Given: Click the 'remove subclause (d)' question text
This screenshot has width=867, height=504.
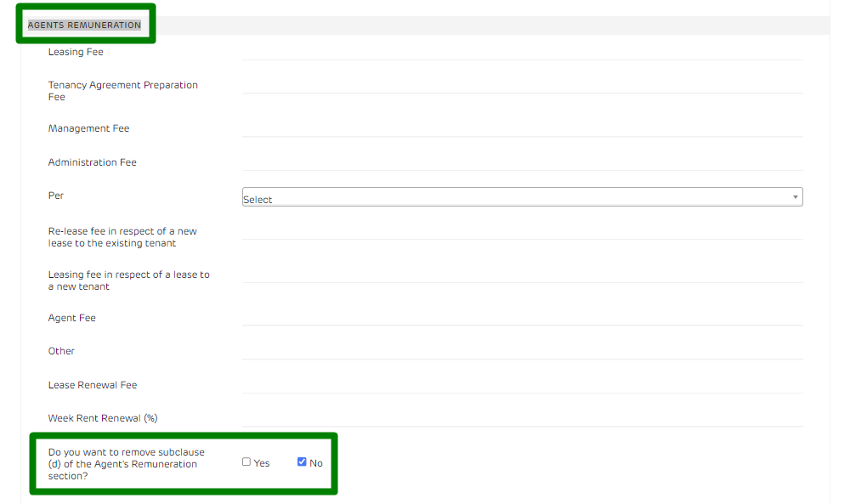Looking at the screenshot, I should [127, 464].
